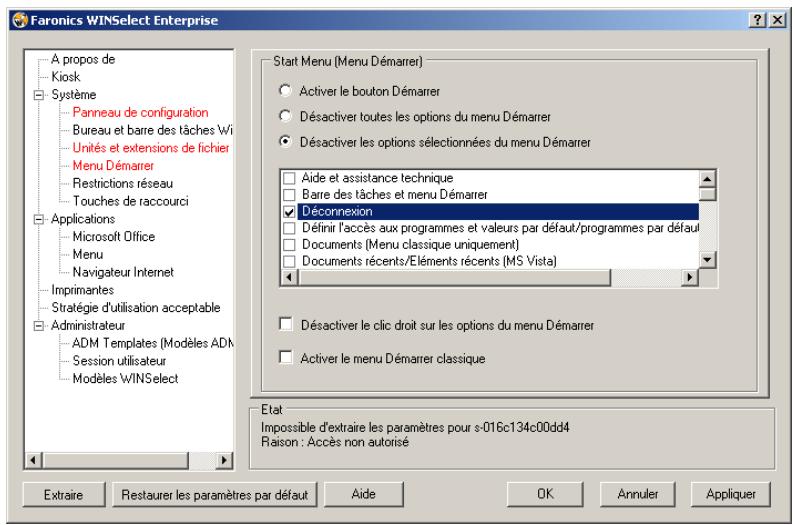Click Restaurer les paramètres par défaut

click(x=214, y=495)
